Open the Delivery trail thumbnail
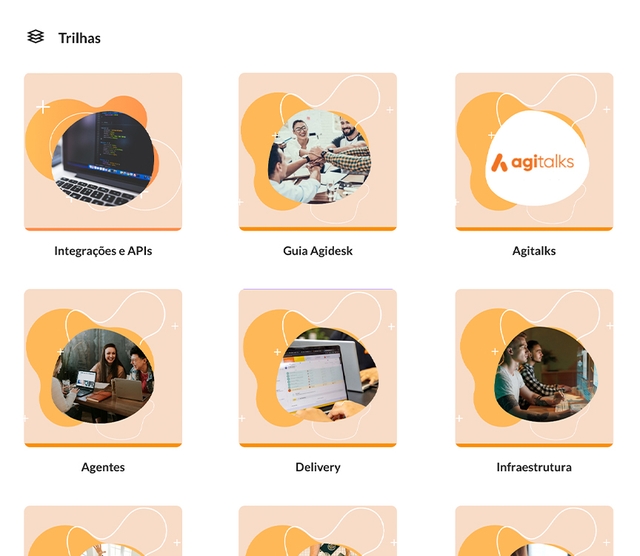The width and height of the screenshot is (640, 556). (318, 368)
